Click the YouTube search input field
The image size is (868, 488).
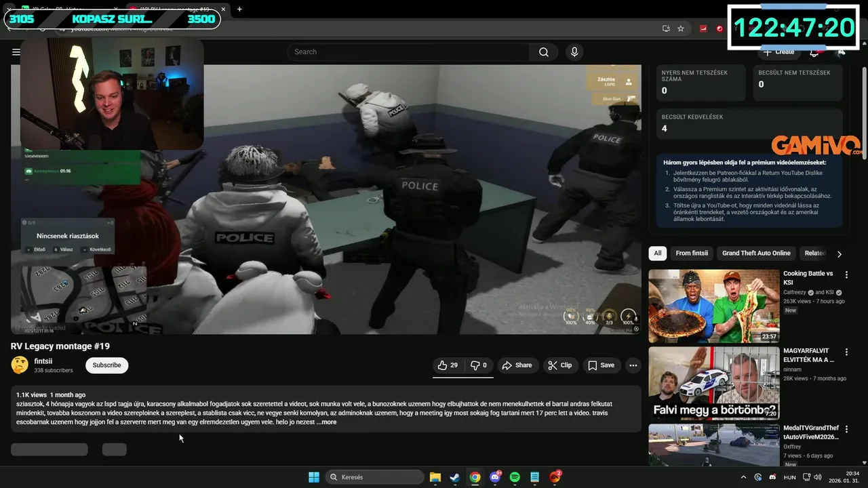click(408, 52)
